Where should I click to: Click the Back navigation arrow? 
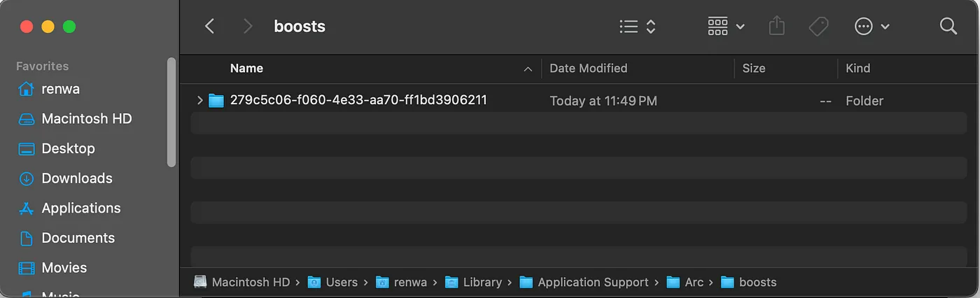click(209, 27)
